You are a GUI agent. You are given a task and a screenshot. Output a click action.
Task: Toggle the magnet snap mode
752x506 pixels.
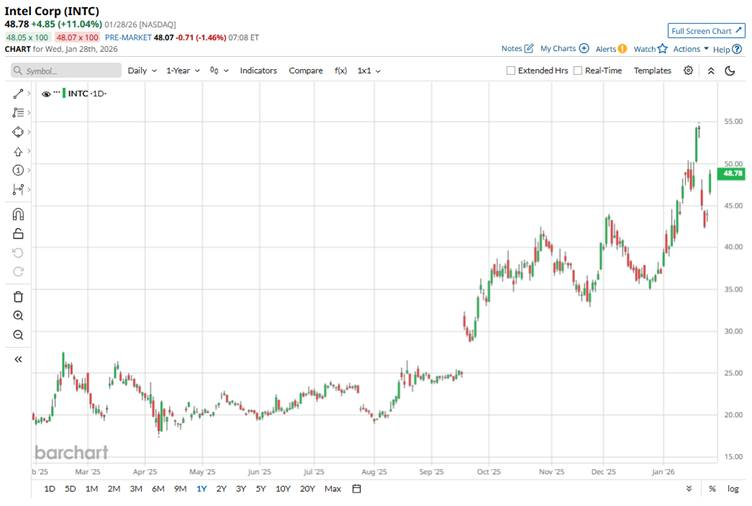(x=18, y=214)
